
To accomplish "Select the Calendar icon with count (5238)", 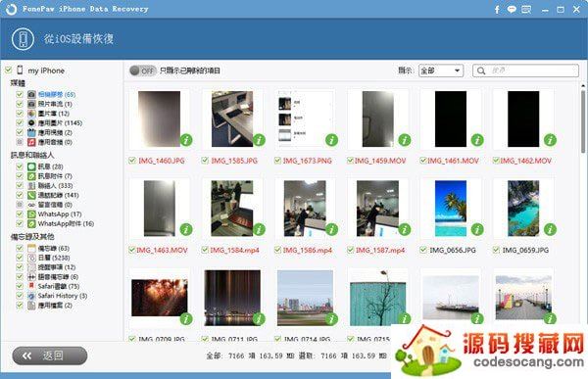I will (x=32, y=258).
